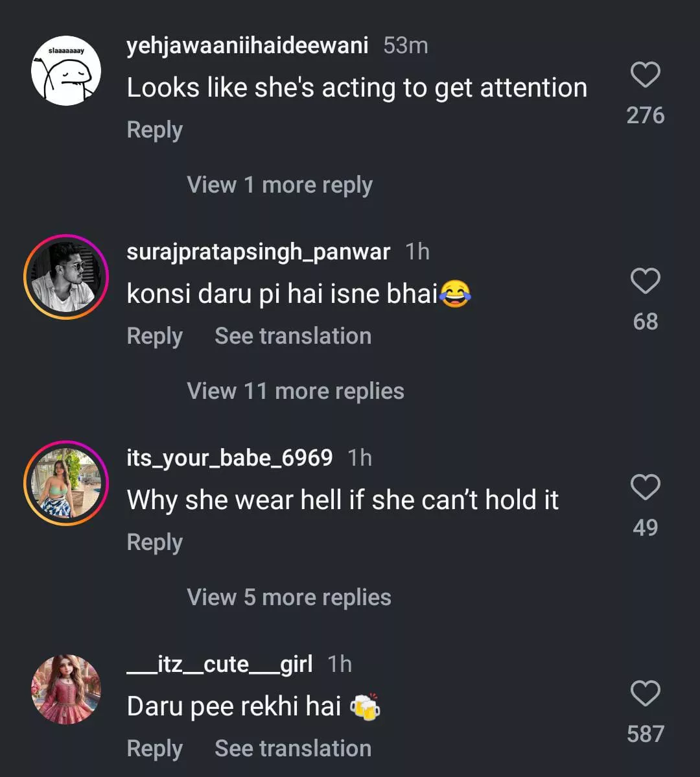Like surajpratapsingh_panwar's comment with the heart
This screenshot has height=777, width=700.
point(645,281)
